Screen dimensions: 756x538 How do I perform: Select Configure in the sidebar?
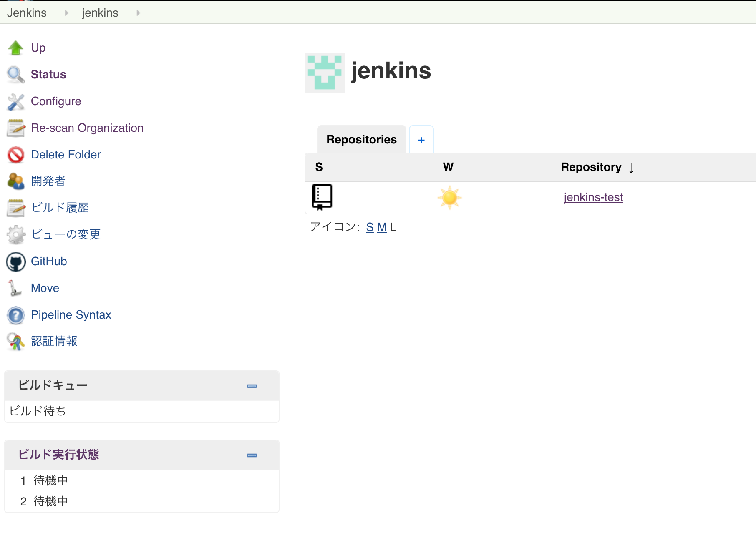coord(56,101)
